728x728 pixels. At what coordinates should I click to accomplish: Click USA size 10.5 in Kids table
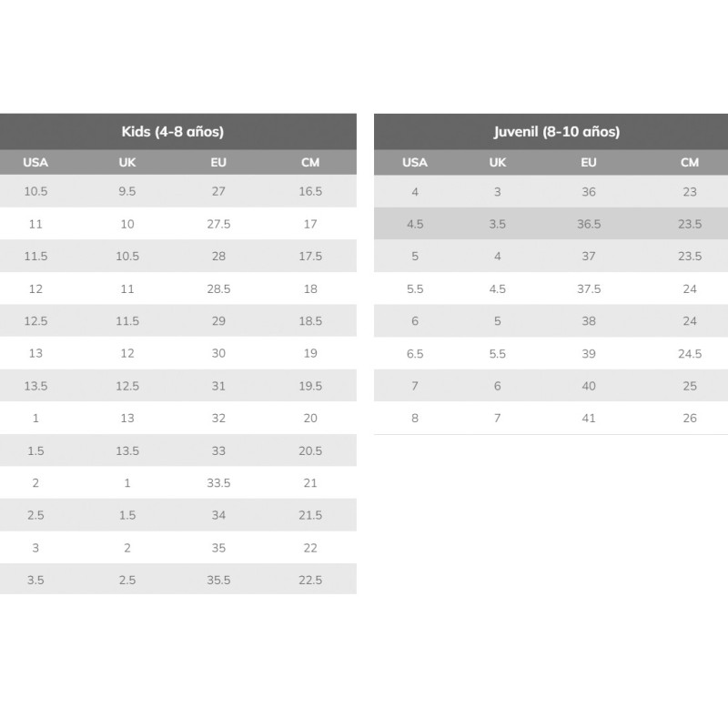35,191
